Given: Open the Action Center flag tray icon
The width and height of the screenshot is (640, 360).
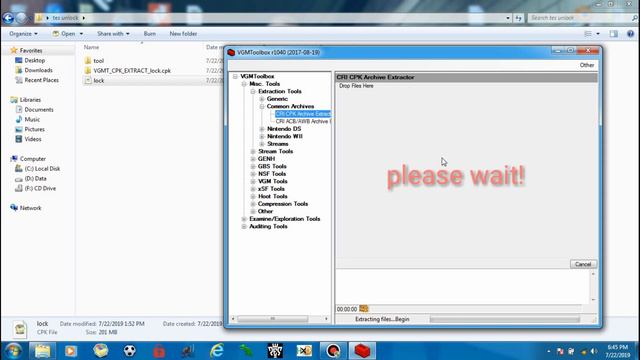Looking at the screenshot, I should pyautogui.click(x=560, y=351).
